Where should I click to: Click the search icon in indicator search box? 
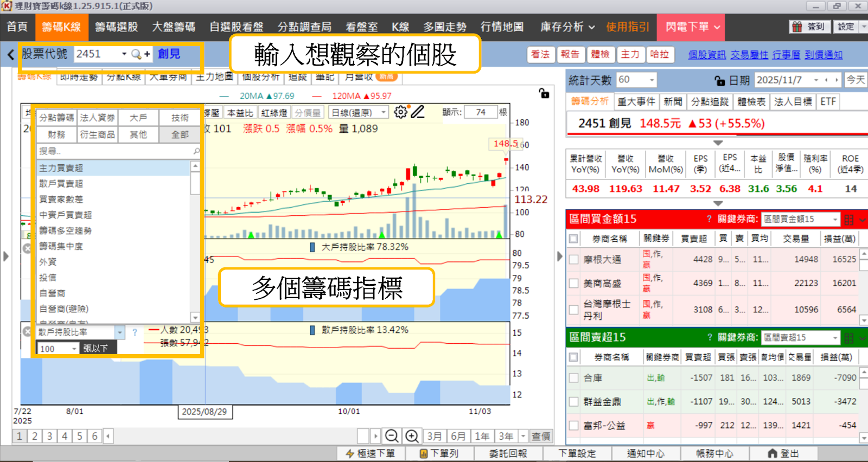(196, 151)
